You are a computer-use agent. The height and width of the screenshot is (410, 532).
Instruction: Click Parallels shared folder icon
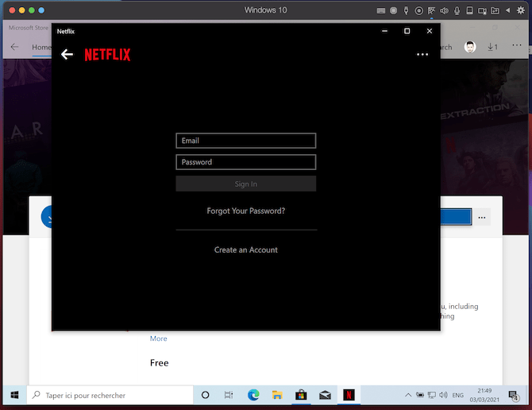tap(495, 11)
